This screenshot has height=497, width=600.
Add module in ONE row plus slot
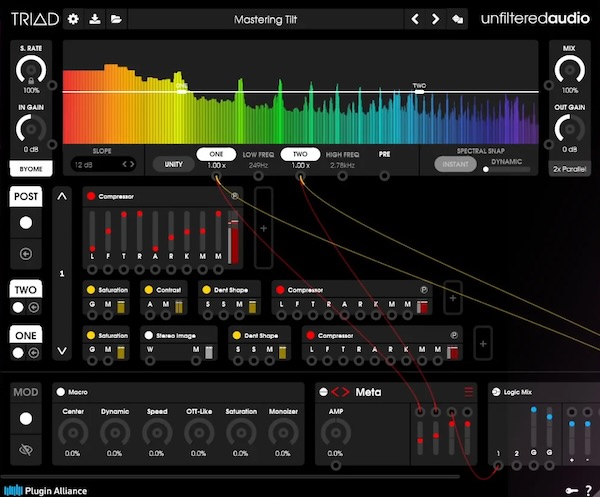[x=483, y=344]
